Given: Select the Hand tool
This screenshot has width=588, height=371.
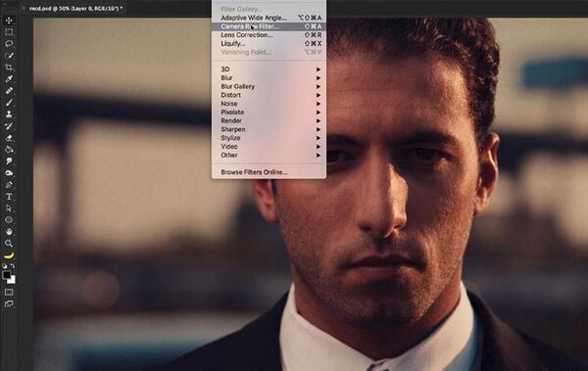Looking at the screenshot, I should click(9, 232).
